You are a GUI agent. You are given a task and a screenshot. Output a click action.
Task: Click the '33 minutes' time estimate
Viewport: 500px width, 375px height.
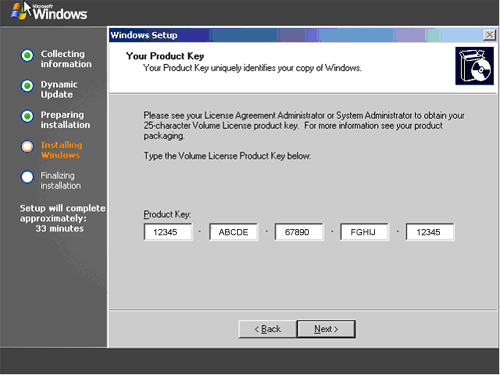(x=60, y=229)
